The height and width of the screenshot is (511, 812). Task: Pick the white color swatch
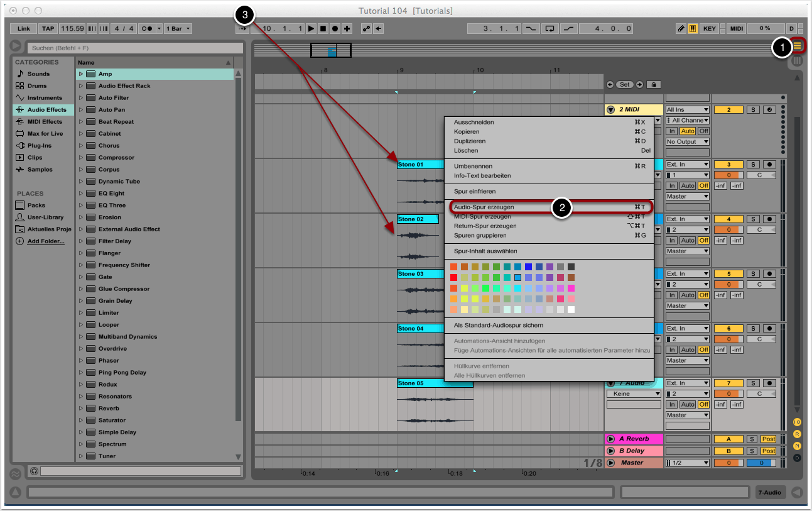571,309
